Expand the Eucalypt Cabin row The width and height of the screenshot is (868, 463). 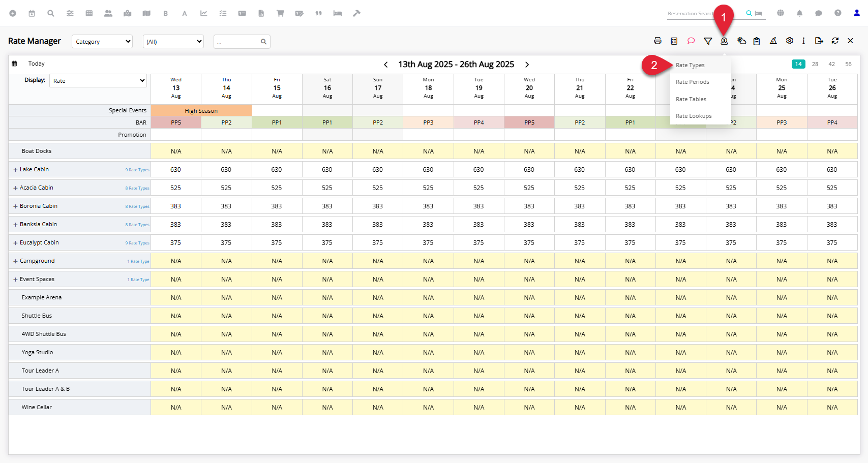point(15,243)
